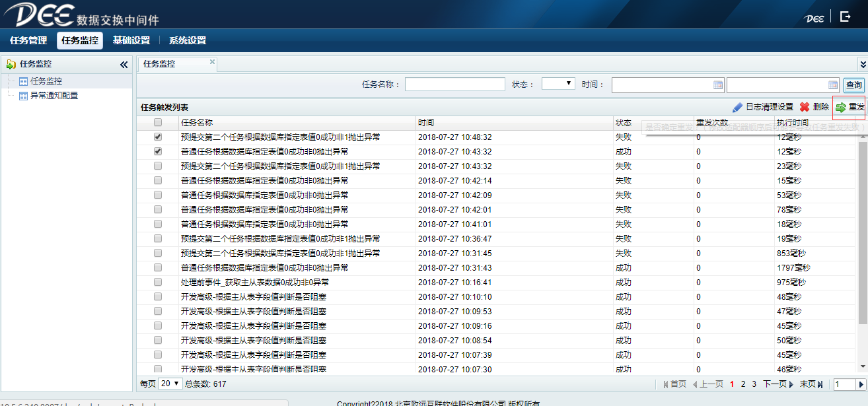Click 首页 first page link
This screenshot has height=406, width=868.
pos(674,384)
